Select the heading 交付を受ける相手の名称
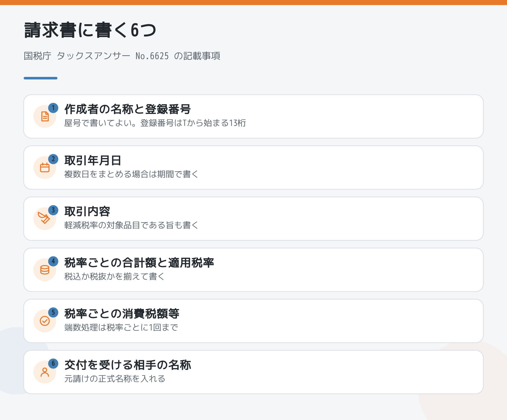This screenshot has height=420, width=507. (128, 365)
